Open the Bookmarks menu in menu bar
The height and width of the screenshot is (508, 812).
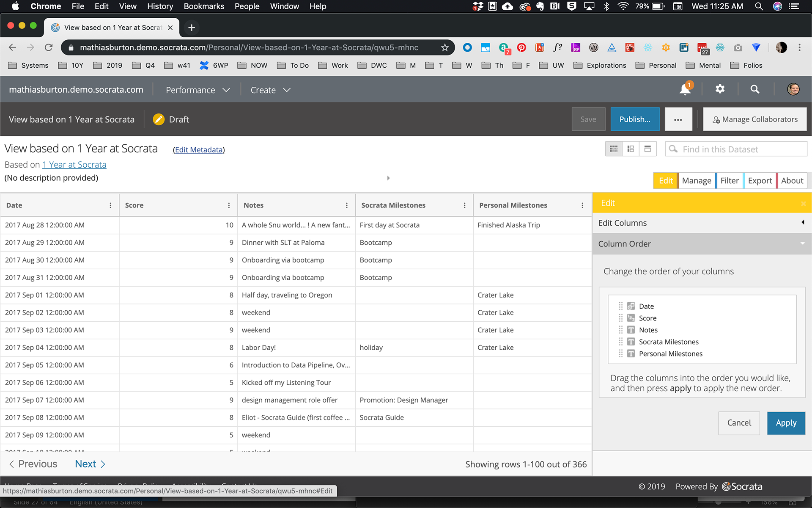204,6
